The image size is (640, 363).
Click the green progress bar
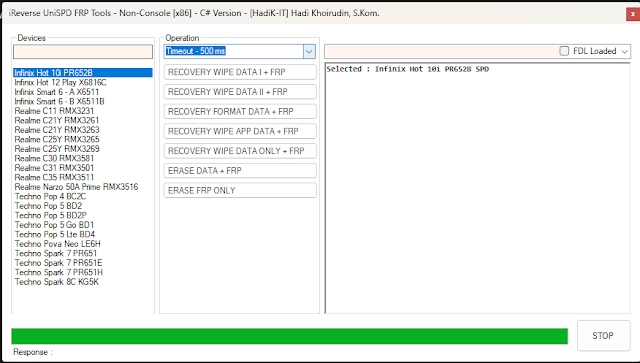coord(289,336)
